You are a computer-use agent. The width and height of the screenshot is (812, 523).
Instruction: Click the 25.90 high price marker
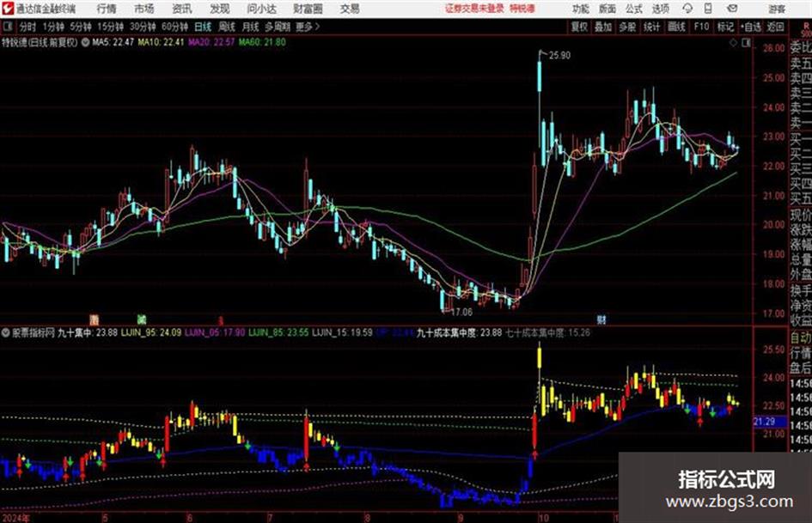click(x=559, y=56)
